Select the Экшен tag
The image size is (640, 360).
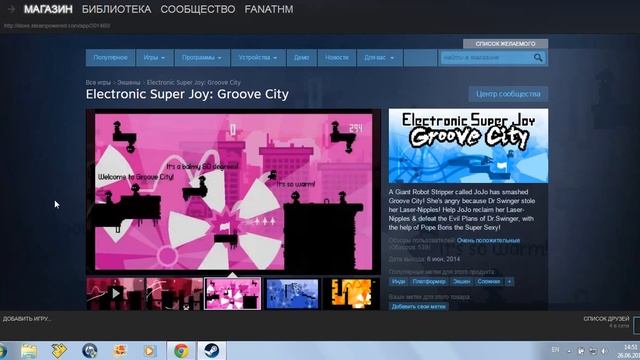click(x=462, y=282)
